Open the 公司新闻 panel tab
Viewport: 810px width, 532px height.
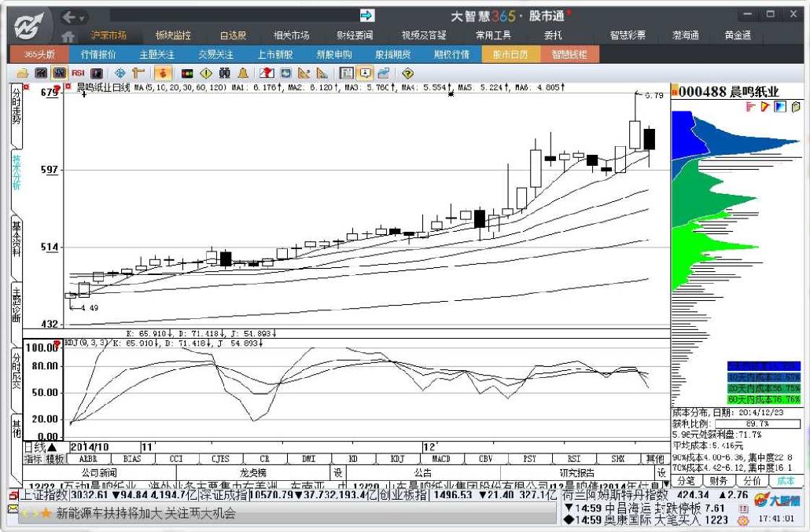click(x=99, y=472)
